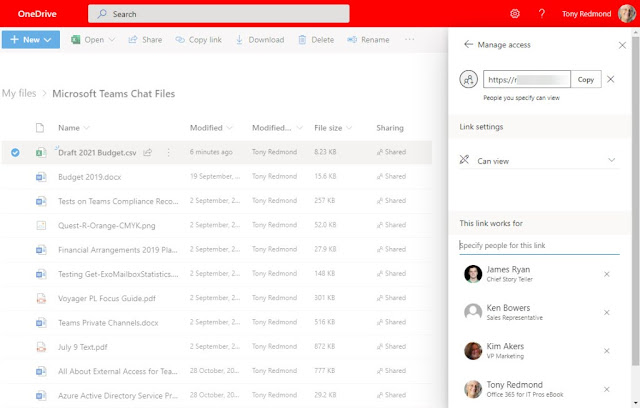Click James Ryan's profile photo

click(x=473, y=274)
